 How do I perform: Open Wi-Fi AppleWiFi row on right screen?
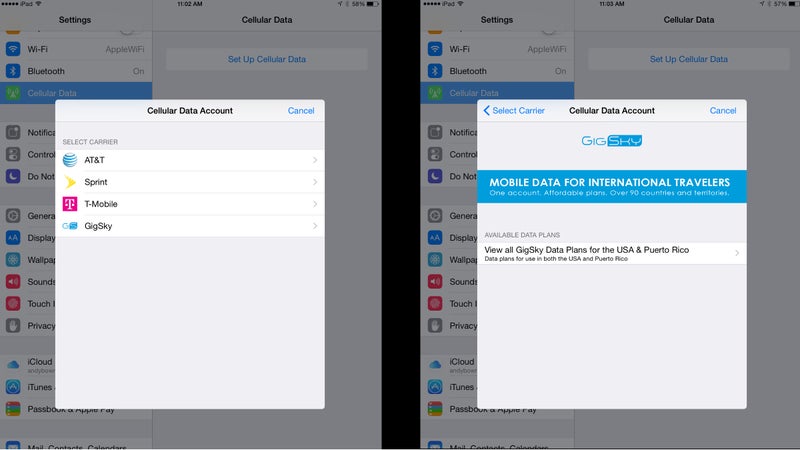pyautogui.click(x=498, y=49)
